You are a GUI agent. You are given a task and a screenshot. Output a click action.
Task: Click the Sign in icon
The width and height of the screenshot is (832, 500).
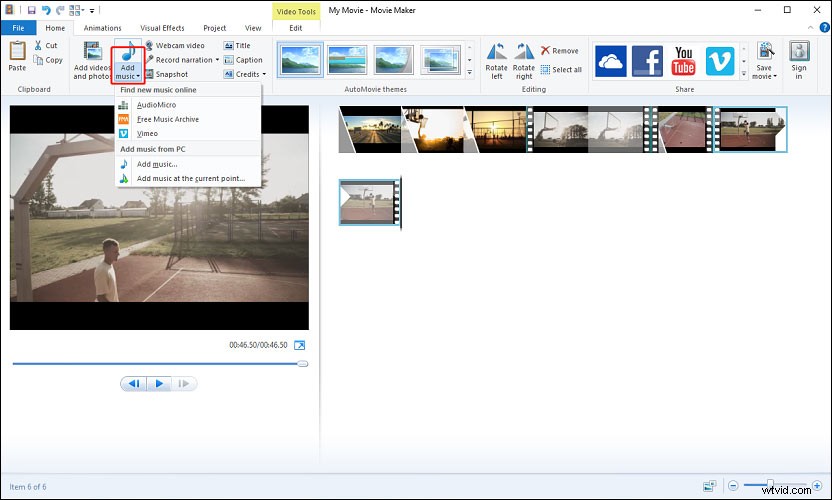click(799, 51)
